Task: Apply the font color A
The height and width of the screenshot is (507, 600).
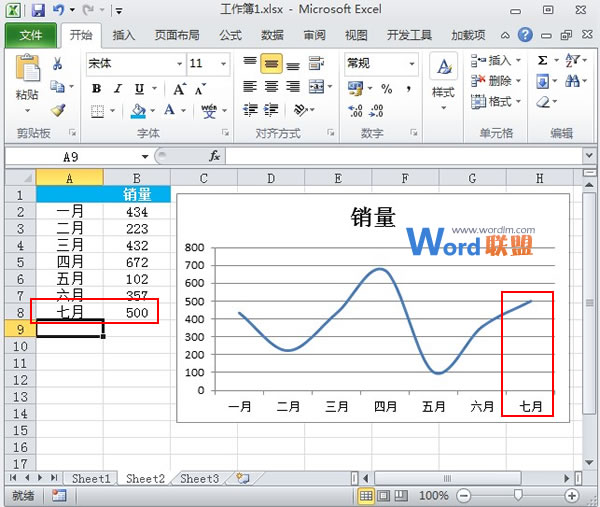Action: (169, 110)
